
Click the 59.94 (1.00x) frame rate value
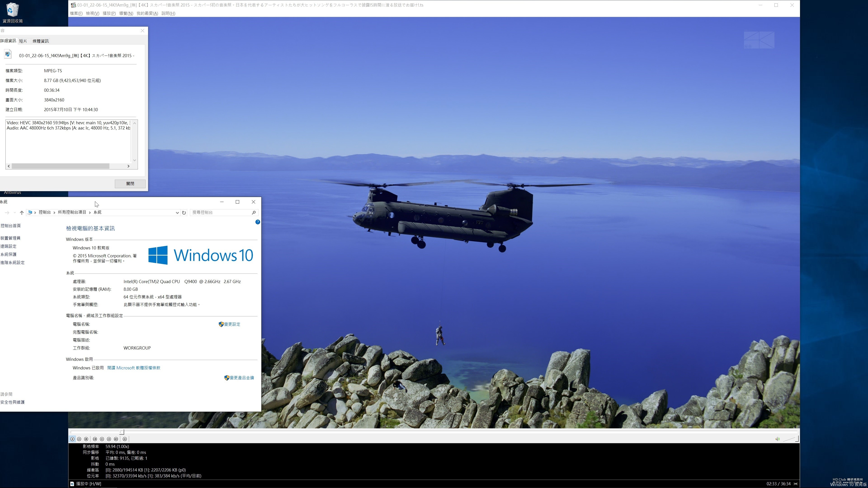(x=117, y=447)
